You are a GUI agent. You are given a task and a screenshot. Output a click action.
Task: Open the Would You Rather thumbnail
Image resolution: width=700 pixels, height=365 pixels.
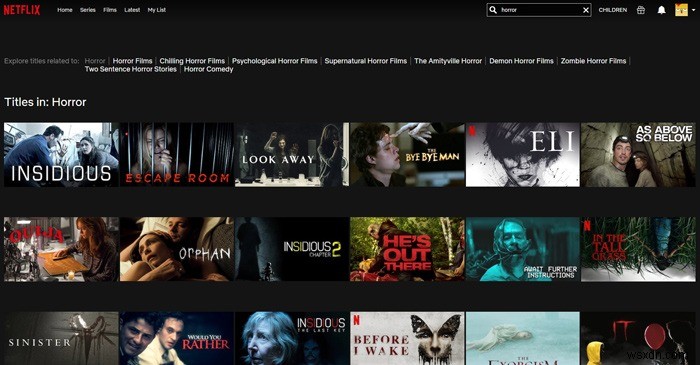[x=177, y=338]
